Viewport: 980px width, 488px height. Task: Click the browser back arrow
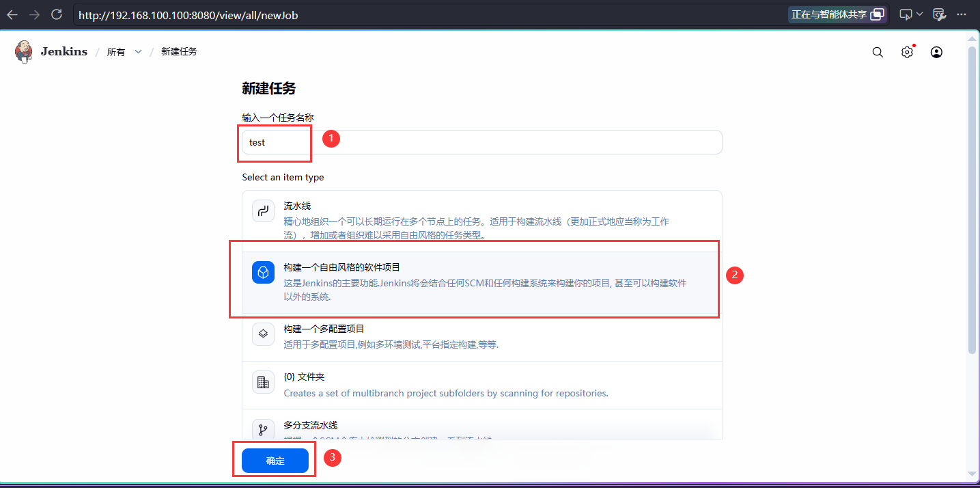(x=12, y=14)
